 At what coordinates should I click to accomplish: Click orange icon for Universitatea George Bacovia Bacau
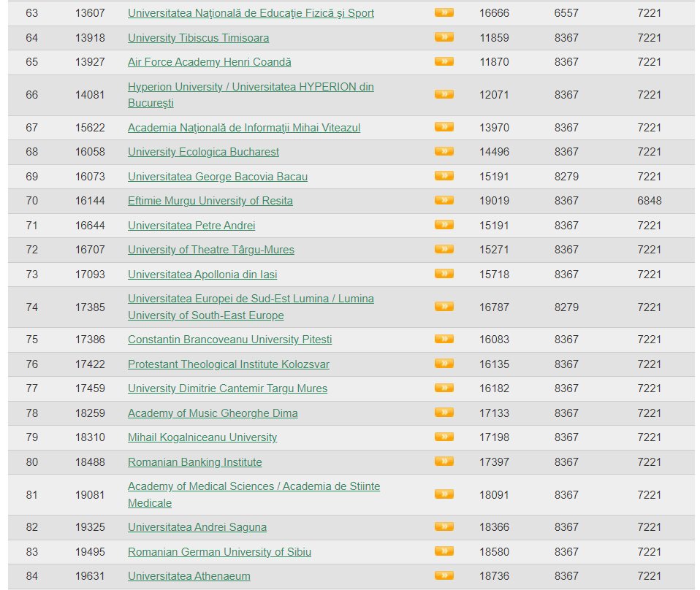[x=444, y=176]
